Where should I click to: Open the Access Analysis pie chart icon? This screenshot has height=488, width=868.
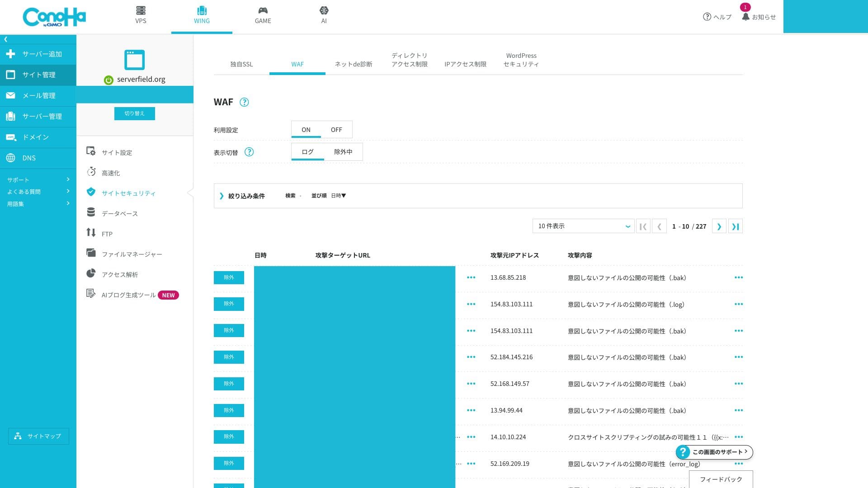click(x=91, y=273)
